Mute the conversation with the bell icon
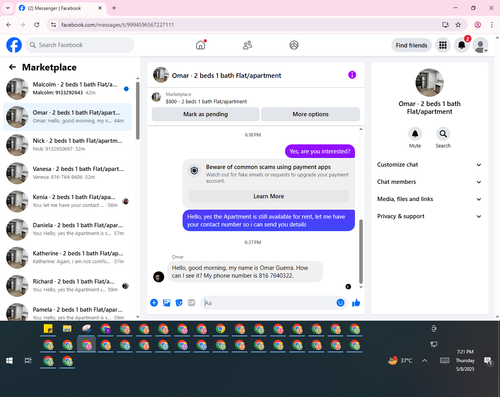The height and width of the screenshot is (397, 500). 415,134
